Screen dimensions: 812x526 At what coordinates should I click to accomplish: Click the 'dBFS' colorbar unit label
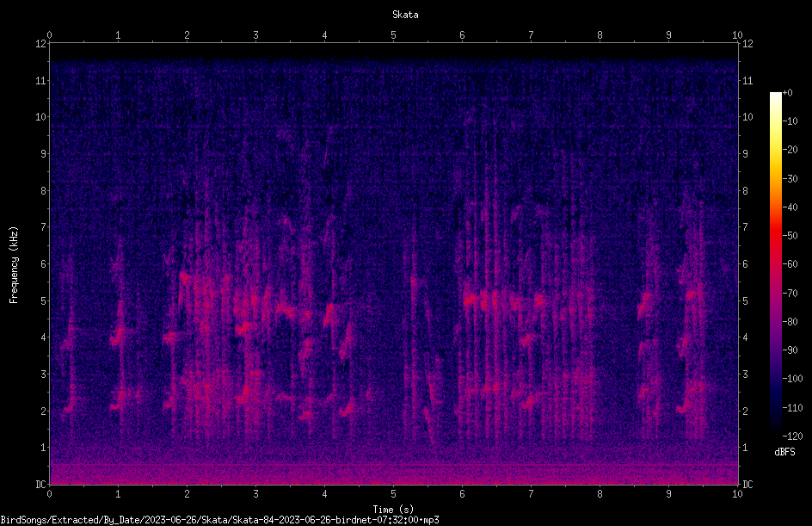pyautogui.click(x=784, y=452)
